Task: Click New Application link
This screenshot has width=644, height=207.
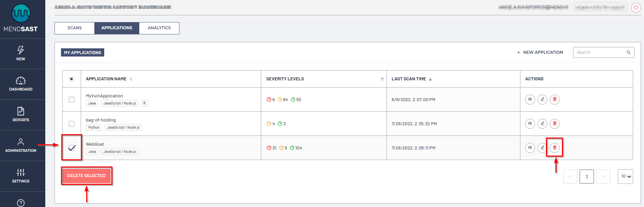Action: click(540, 52)
